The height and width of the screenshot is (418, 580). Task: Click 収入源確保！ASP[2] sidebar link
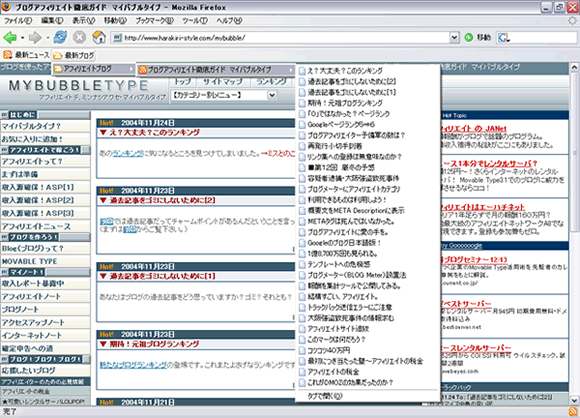tap(38, 200)
